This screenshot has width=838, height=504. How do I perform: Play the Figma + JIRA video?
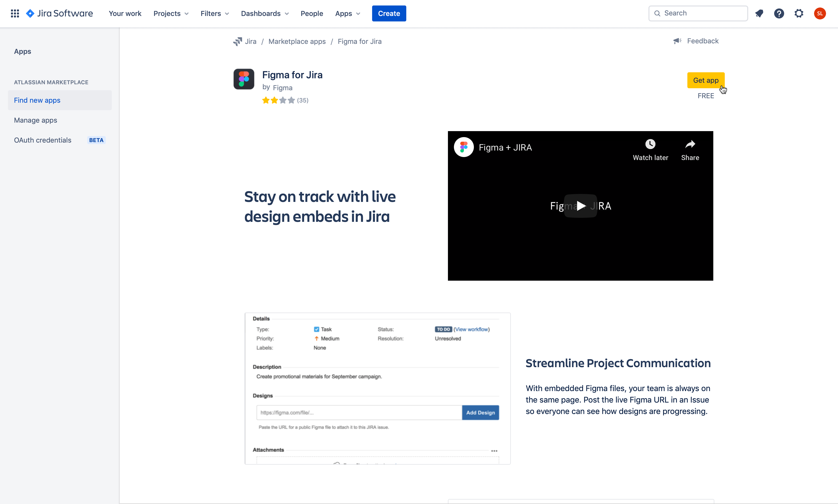pos(580,205)
